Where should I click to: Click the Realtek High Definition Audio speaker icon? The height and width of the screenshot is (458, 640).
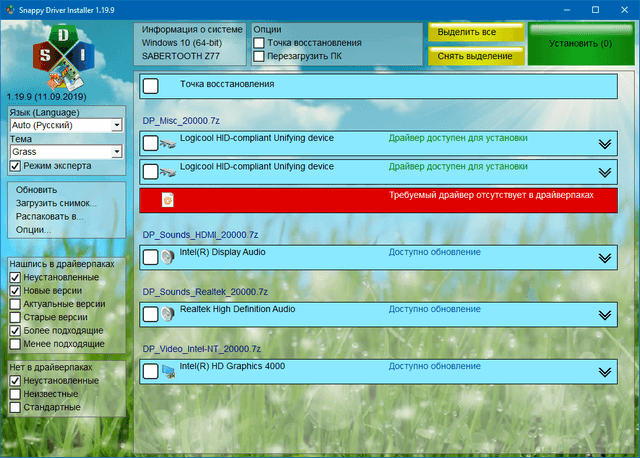click(168, 315)
